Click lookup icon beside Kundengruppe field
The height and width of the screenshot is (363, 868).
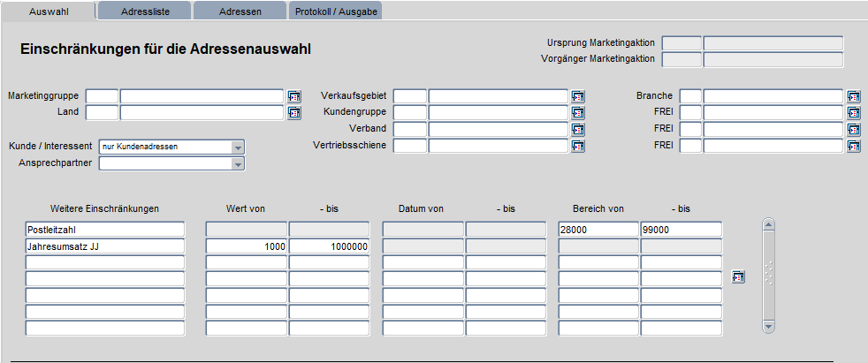click(x=578, y=113)
